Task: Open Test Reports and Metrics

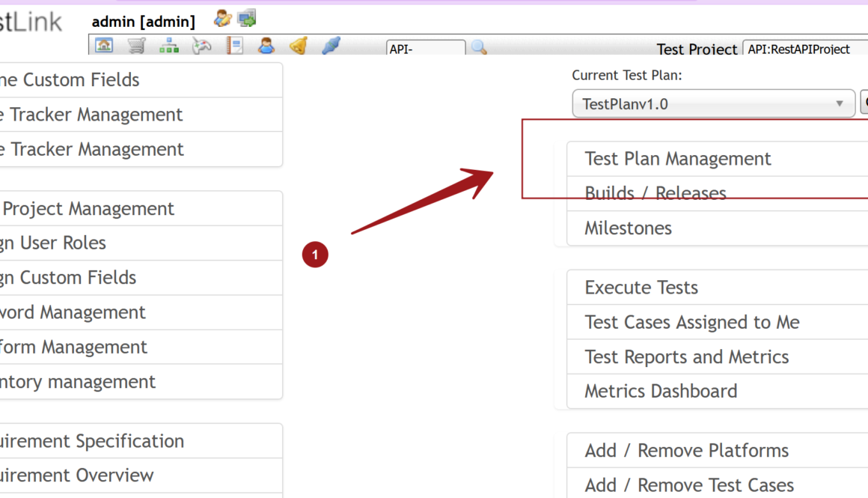Action: tap(686, 357)
